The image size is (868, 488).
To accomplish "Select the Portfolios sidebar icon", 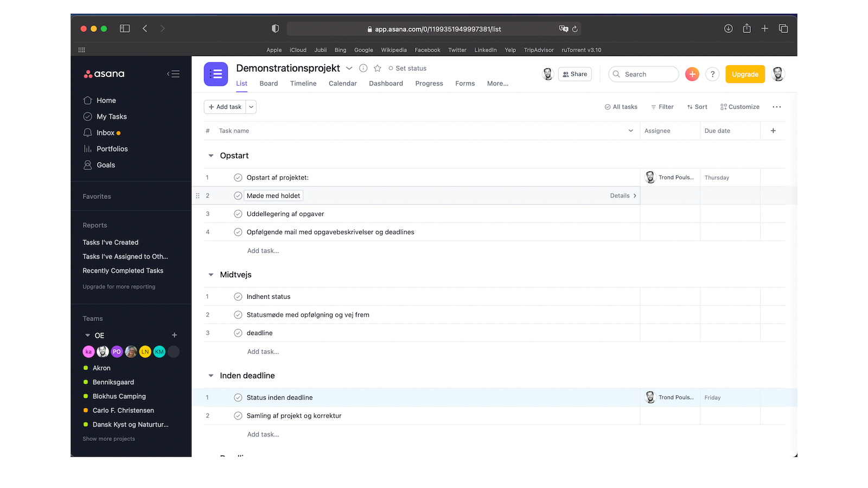I will (x=87, y=149).
